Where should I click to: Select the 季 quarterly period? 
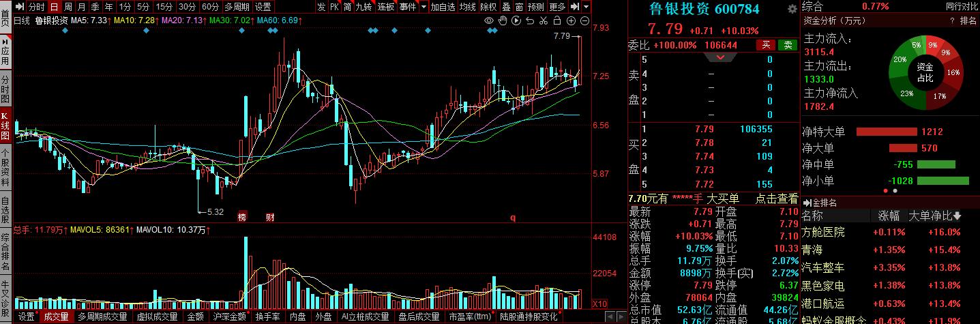95,7
